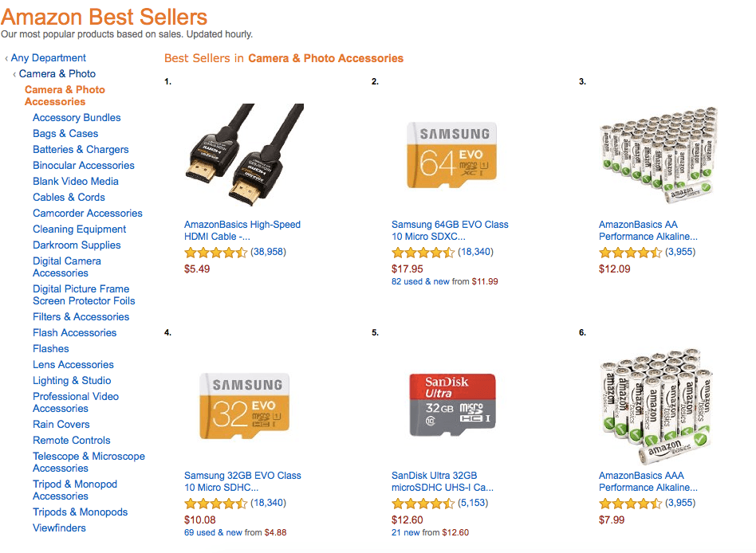Click the Camera & Photo Accessories heading link

[326, 58]
